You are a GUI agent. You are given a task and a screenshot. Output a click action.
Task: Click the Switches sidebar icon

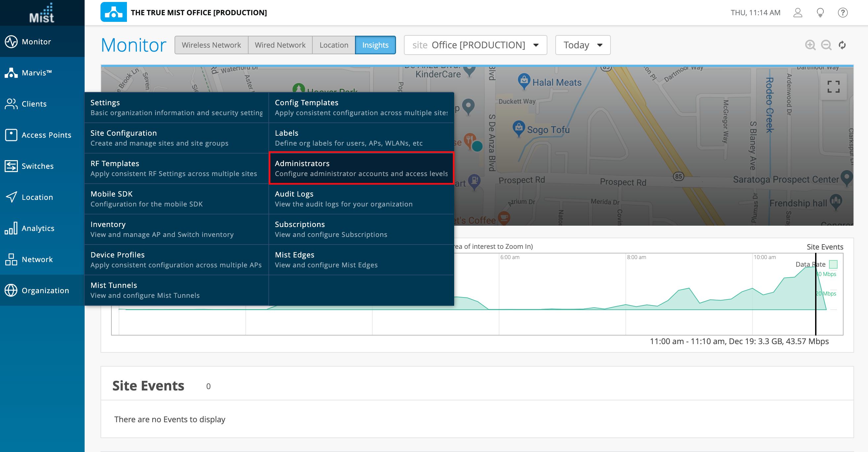[x=11, y=166]
